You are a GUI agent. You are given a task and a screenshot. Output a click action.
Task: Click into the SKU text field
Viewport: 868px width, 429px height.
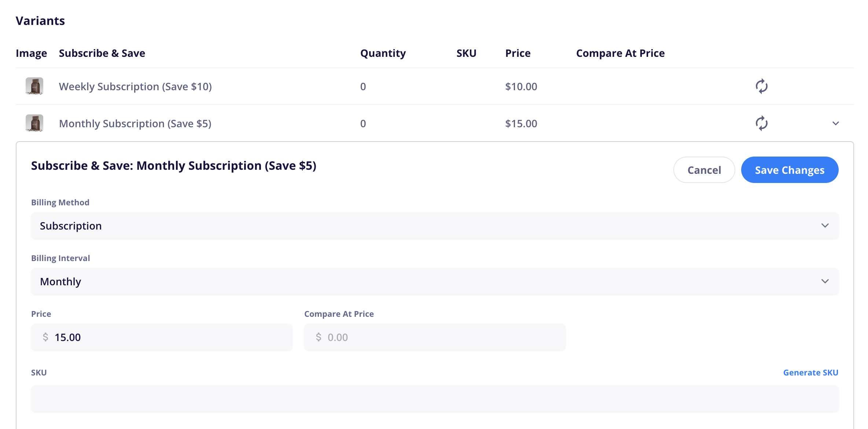[435, 399]
